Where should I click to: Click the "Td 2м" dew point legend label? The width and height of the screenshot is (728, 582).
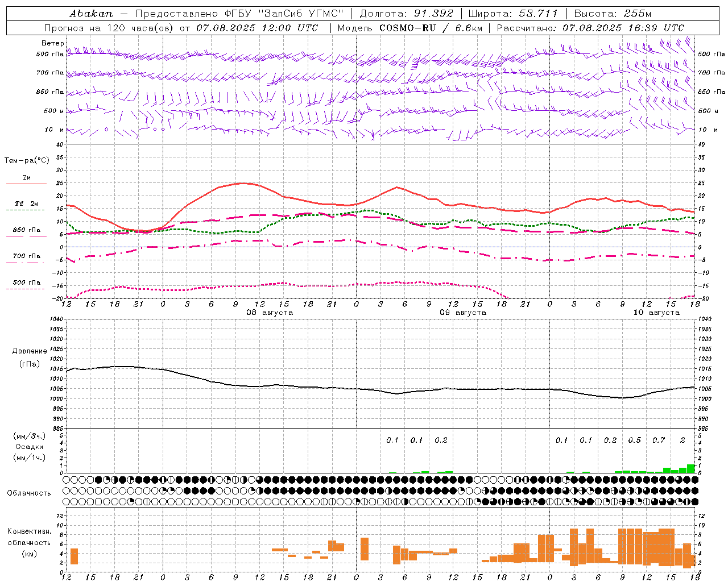(26, 203)
